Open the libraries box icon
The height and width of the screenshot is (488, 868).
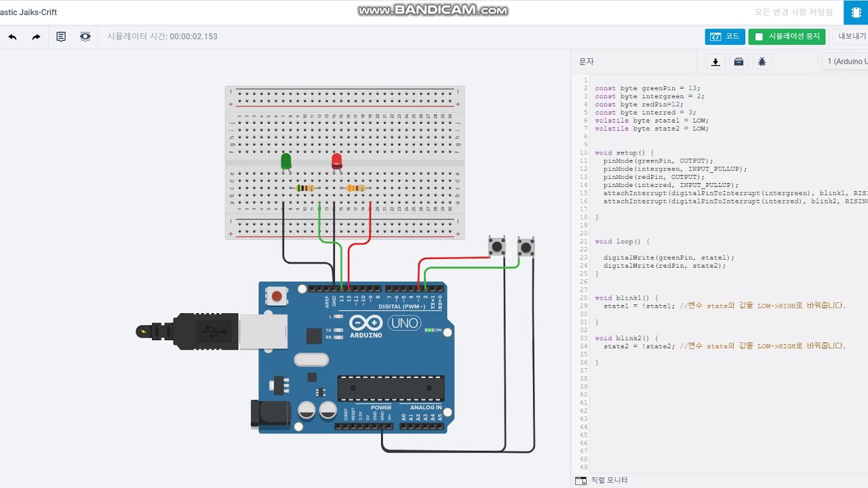738,62
